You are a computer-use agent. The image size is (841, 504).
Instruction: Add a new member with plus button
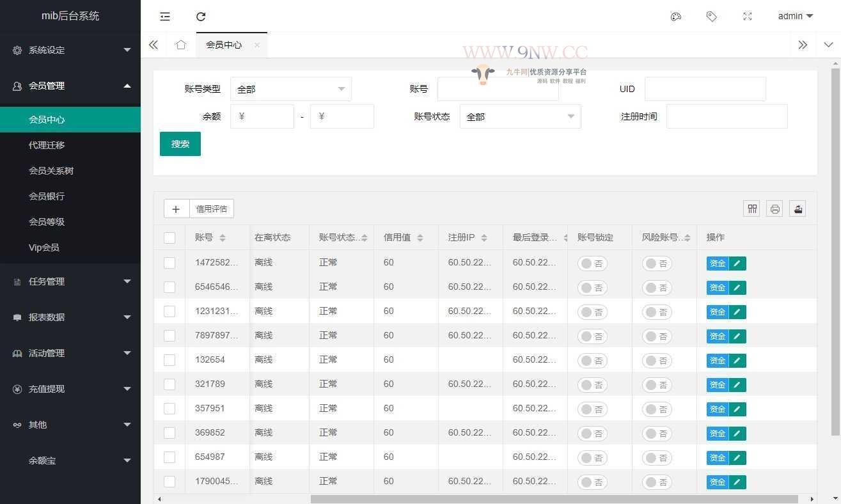point(177,209)
